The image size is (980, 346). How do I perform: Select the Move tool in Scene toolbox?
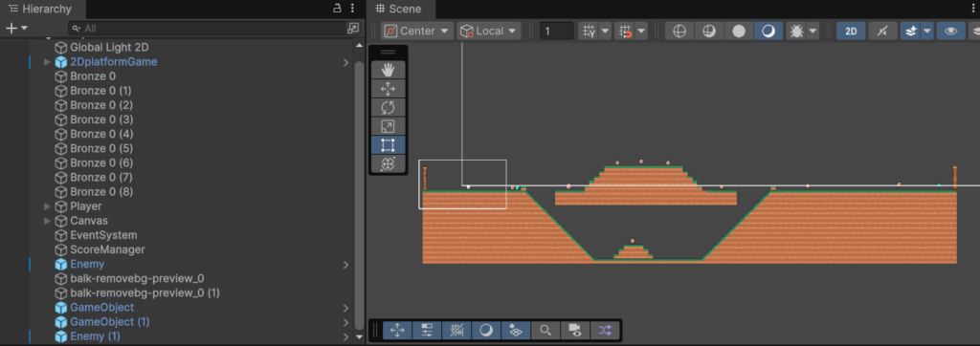389,89
